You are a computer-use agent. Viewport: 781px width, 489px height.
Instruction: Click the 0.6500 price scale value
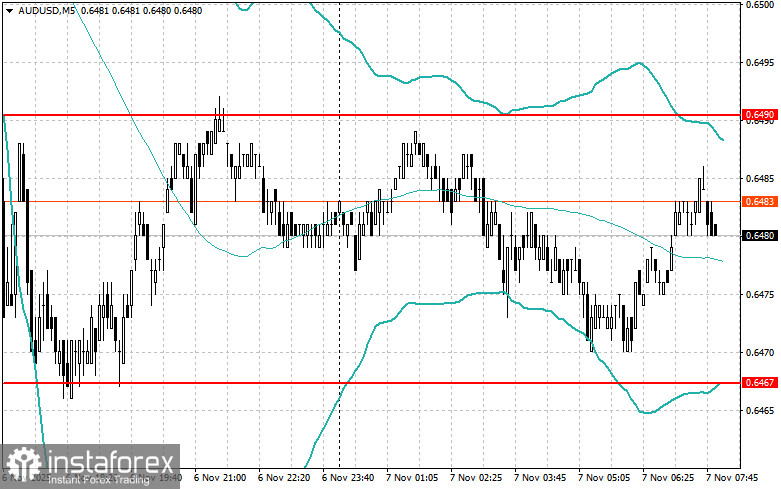pos(760,4)
